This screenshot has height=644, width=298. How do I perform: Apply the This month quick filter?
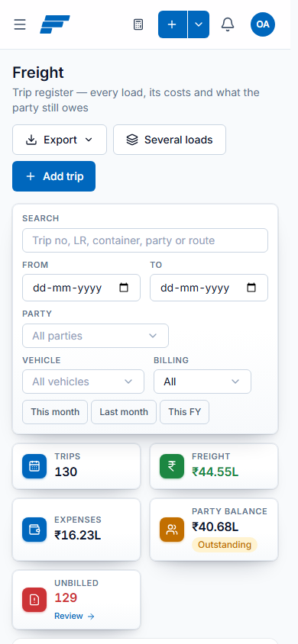point(55,412)
